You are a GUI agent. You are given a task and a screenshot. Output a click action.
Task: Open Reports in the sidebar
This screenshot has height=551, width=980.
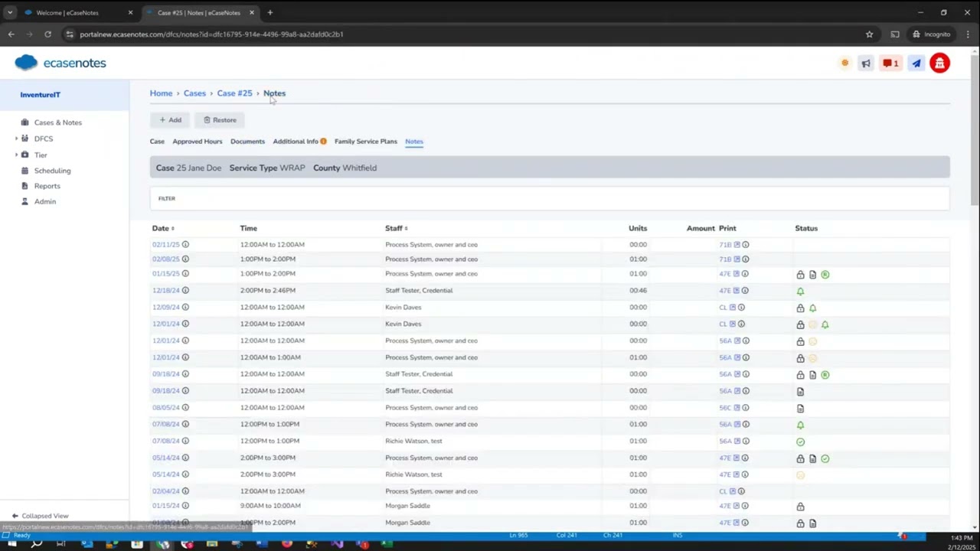click(x=47, y=186)
